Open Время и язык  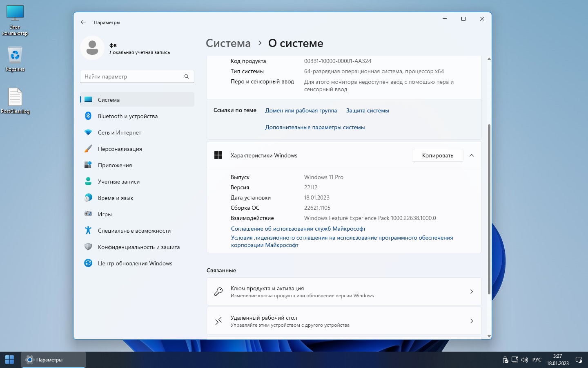pos(137,198)
